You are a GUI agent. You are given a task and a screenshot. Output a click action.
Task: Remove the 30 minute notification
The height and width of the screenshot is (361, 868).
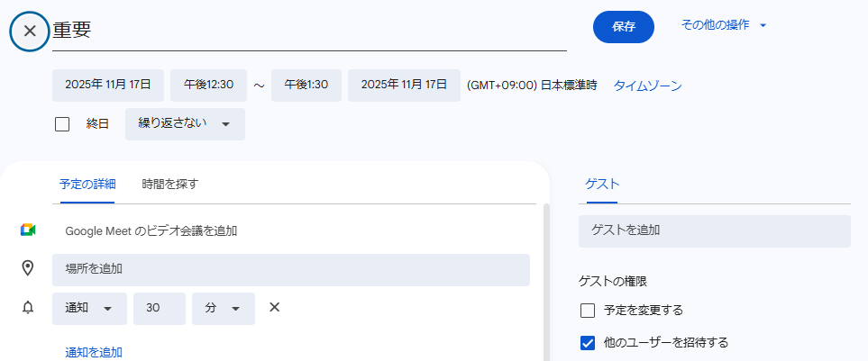pyautogui.click(x=275, y=308)
